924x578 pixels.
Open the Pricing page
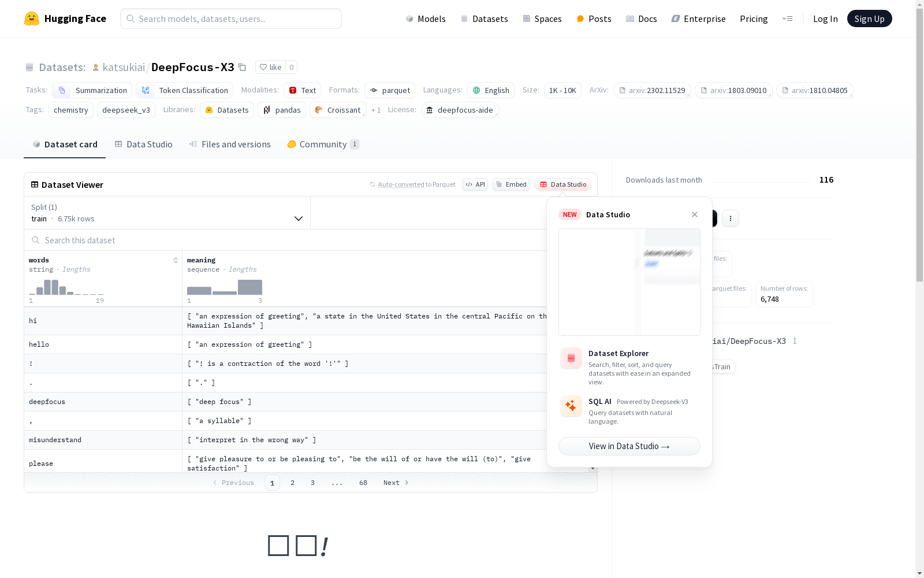tap(754, 18)
